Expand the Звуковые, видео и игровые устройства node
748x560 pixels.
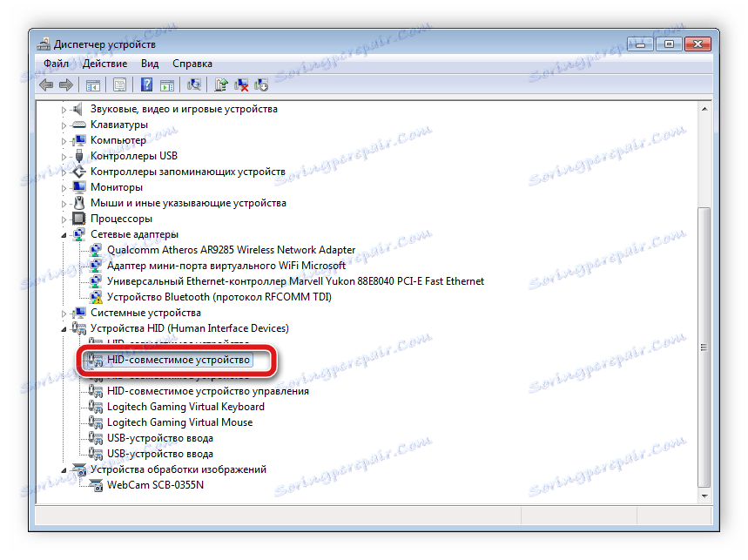click(x=64, y=110)
